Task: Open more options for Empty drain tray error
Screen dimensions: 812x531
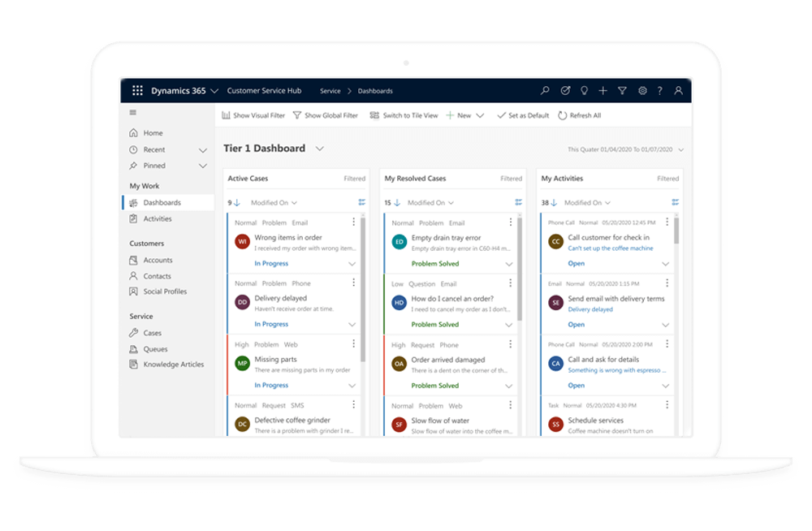Action: 510,222
